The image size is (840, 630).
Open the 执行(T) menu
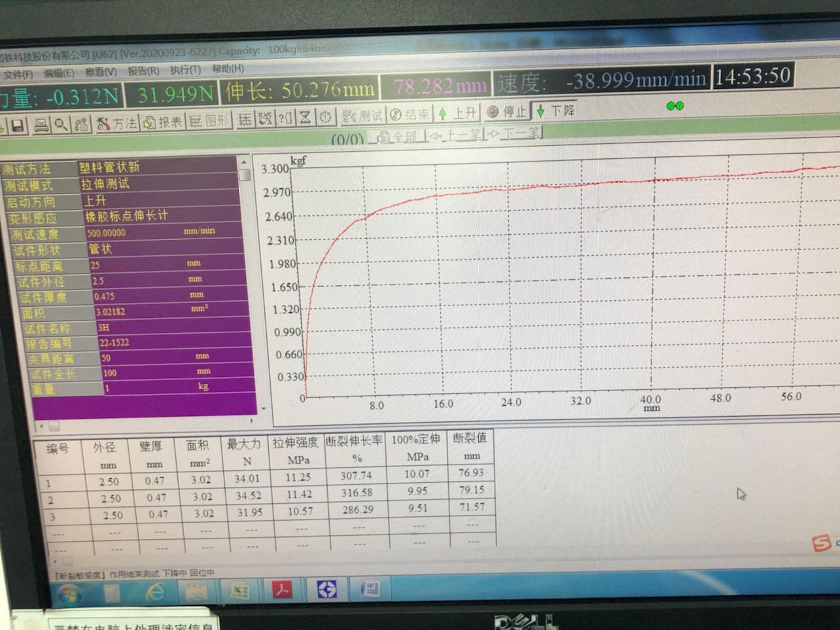pyautogui.click(x=185, y=69)
